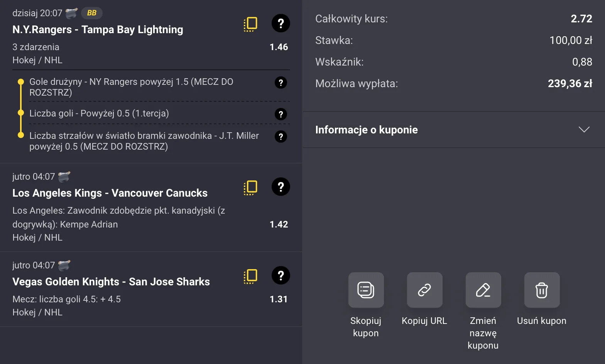Click the question mark on Gole drużyny selection
605x364 pixels.
281,83
